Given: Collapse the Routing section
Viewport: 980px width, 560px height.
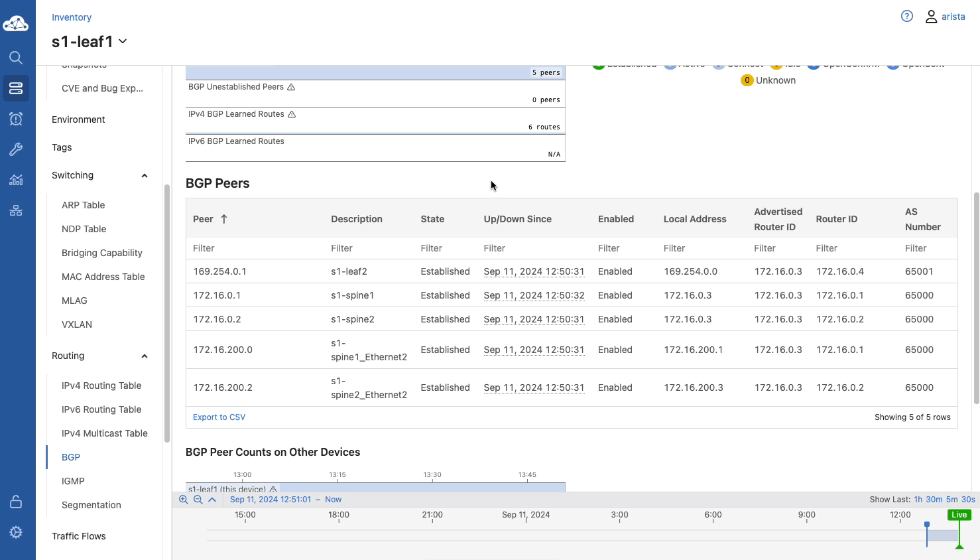Looking at the screenshot, I should pos(145,356).
